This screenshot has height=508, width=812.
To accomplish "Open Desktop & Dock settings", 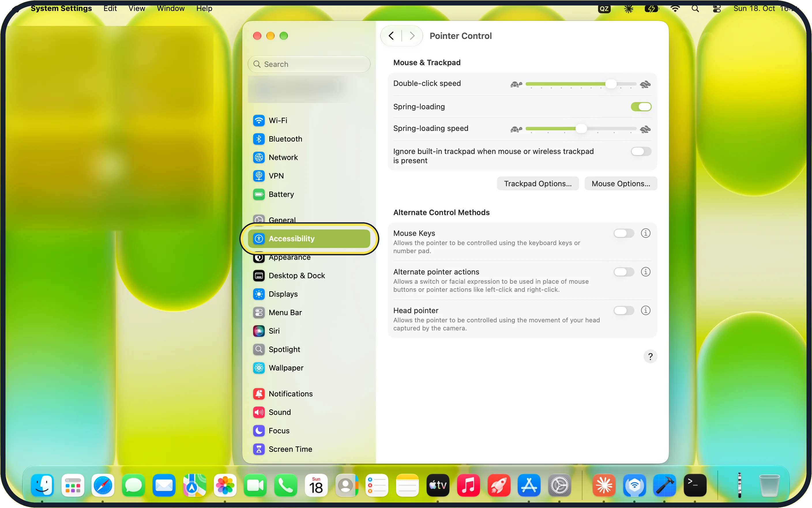I will 309,276.
